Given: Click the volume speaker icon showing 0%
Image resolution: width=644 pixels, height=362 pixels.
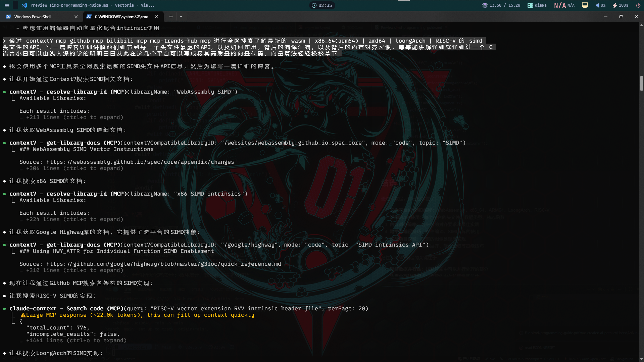Looking at the screenshot, I should coord(598,5).
